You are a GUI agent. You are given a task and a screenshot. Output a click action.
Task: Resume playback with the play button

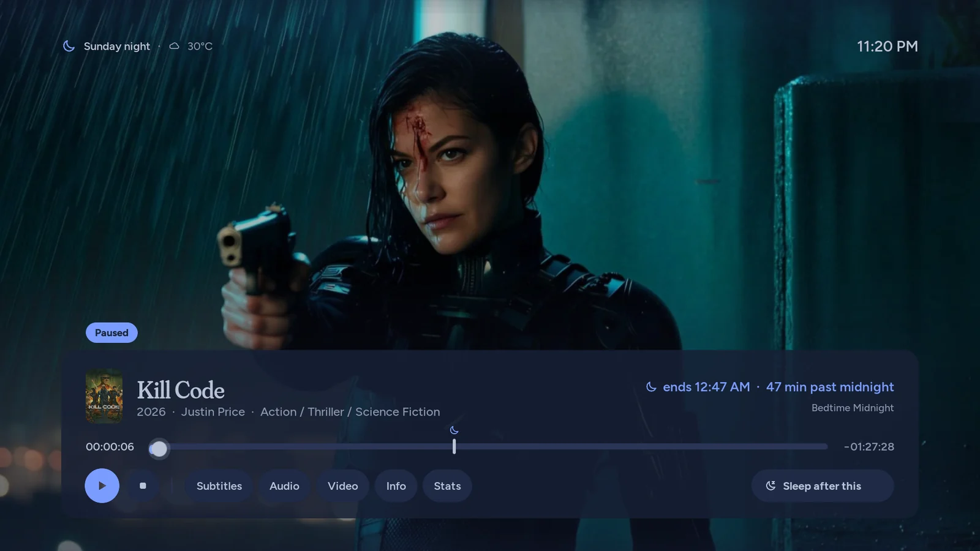point(102,485)
